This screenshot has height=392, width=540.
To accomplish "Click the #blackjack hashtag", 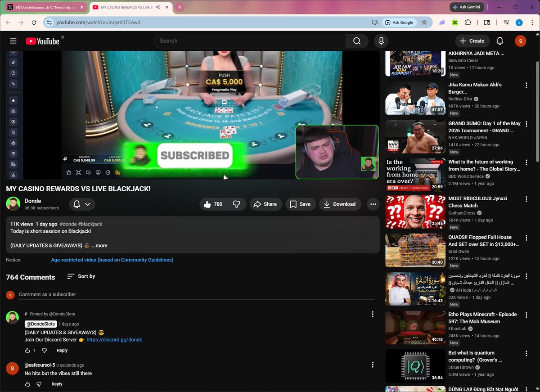I will point(90,224).
